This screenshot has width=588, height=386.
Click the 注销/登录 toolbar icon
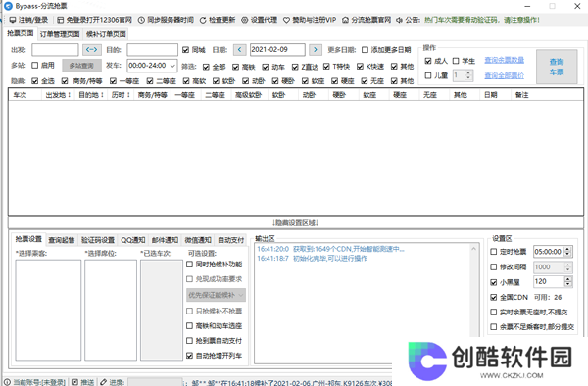(13, 20)
